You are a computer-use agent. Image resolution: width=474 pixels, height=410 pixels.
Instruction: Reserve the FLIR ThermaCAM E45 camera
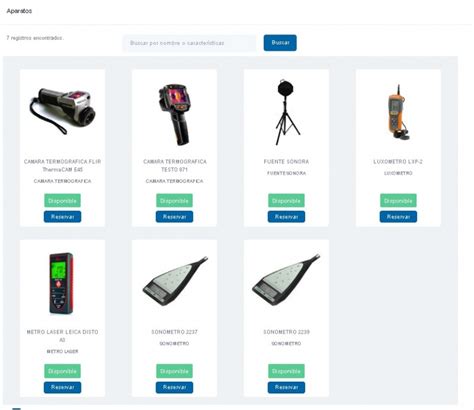(62, 217)
